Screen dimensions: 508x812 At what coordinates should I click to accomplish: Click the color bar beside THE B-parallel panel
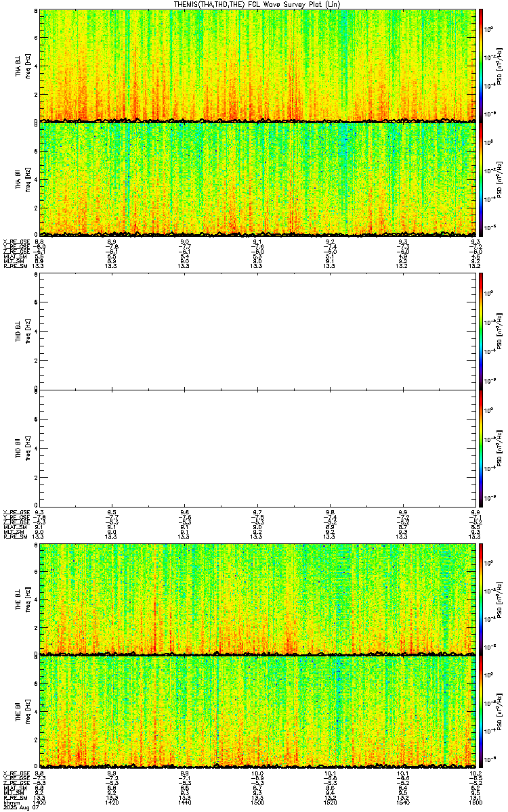(x=481, y=713)
